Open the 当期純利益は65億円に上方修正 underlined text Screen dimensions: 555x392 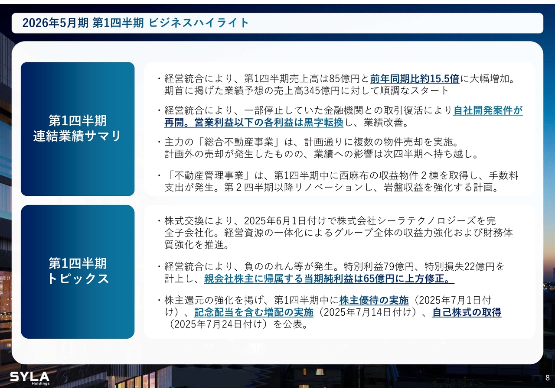tap(329, 279)
